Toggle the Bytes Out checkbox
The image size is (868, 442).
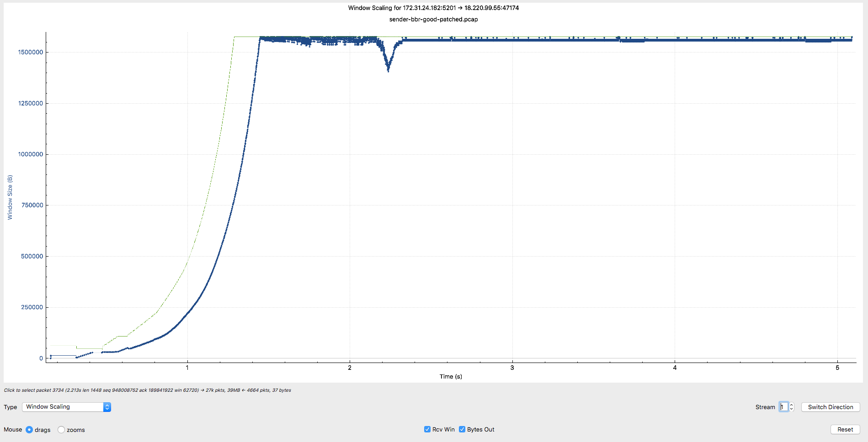pos(462,429)
